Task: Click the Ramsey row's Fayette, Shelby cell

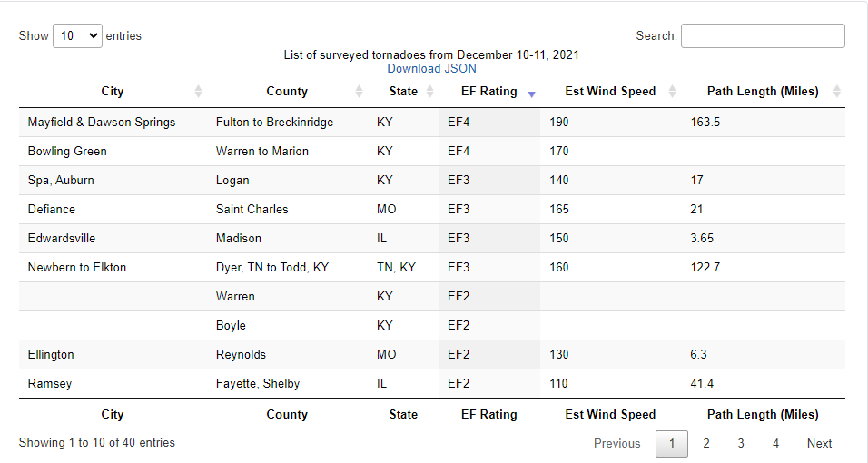Action: 258,384
